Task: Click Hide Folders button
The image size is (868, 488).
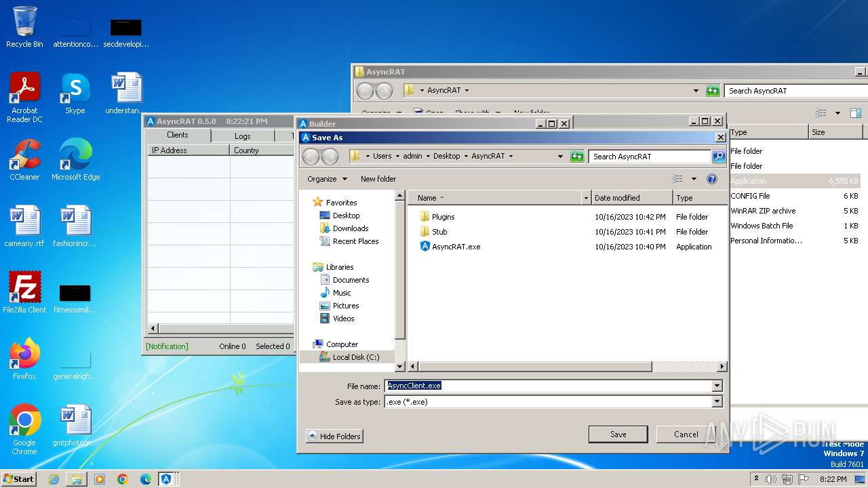Action: [x=334, y=436]
